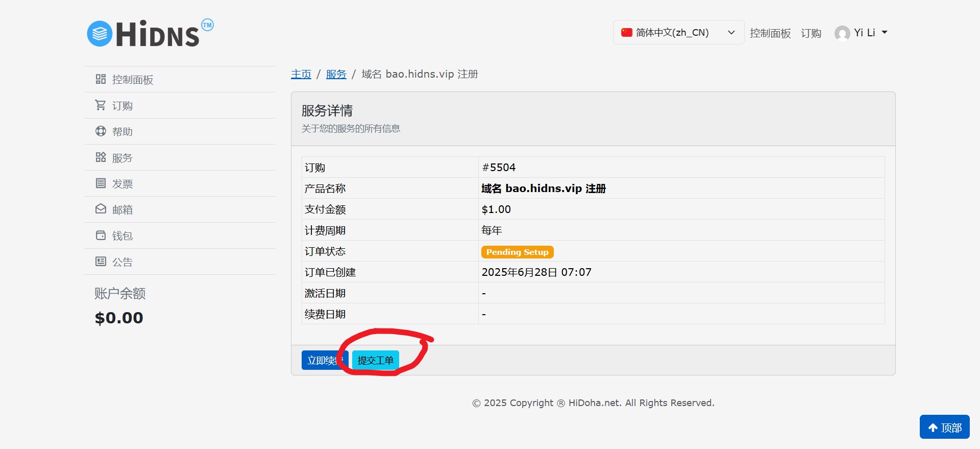The image size is (980, 449).
Task: Click the 续费日期 row label
Action: [x=325, y=314]
